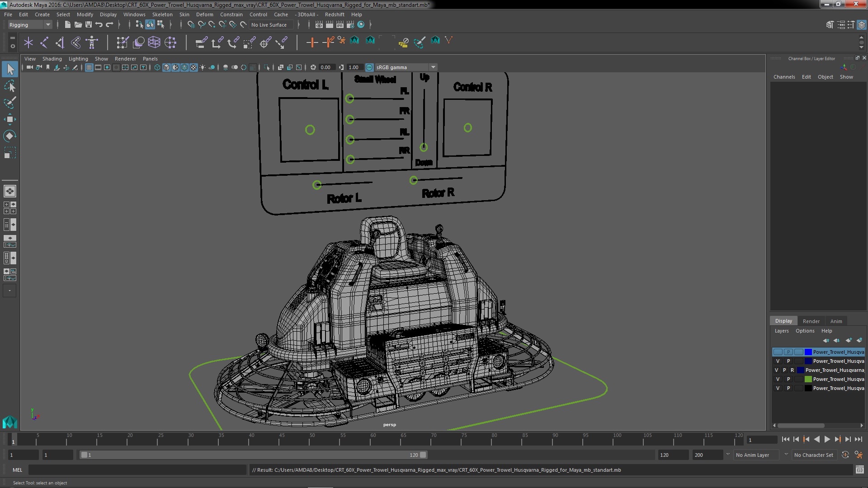868x488 pixels.
Task: Click the Quick Rig humanoid figure icon
Action: 92,42
